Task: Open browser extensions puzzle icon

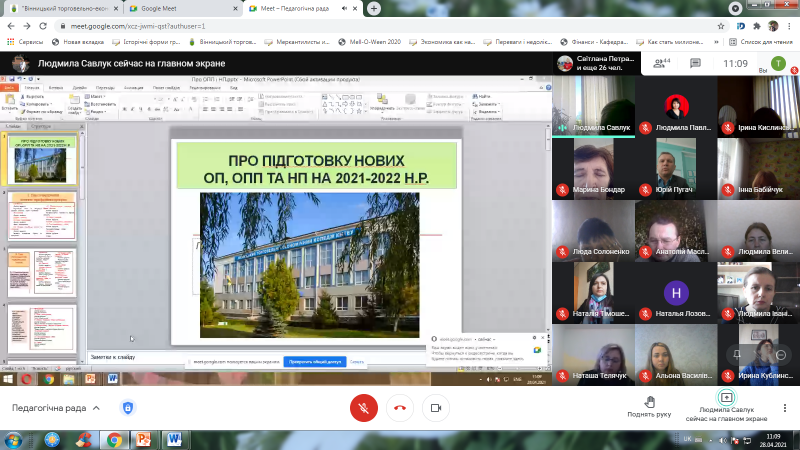Action: pyautogui.click(x=757, y=26)
